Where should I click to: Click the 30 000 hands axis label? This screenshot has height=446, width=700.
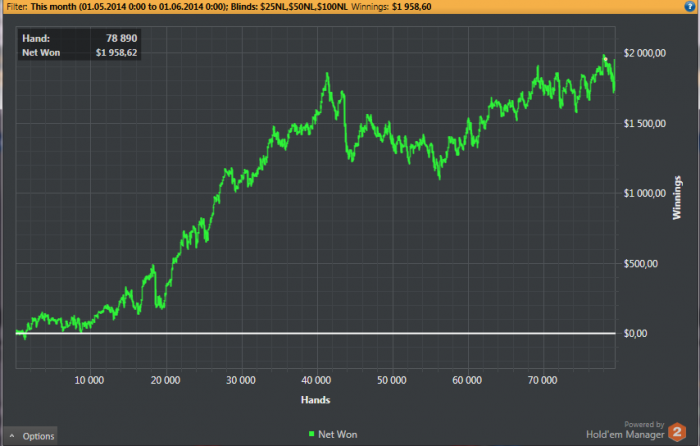pyautogui.click(x=241, y=380)
